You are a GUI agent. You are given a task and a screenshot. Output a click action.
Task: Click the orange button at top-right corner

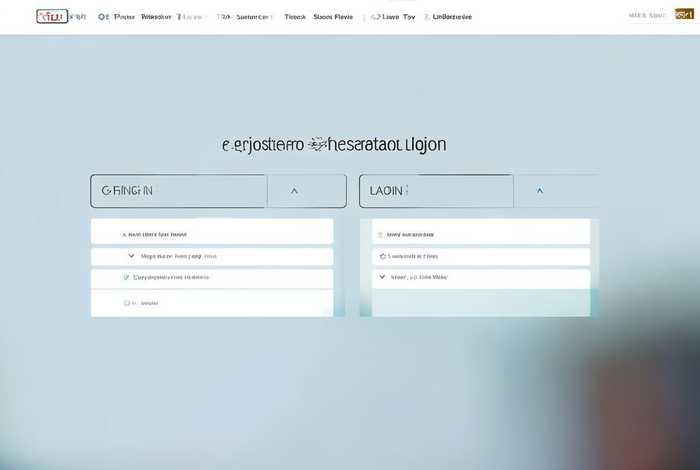pyautogui.click(x=684, y=15)
